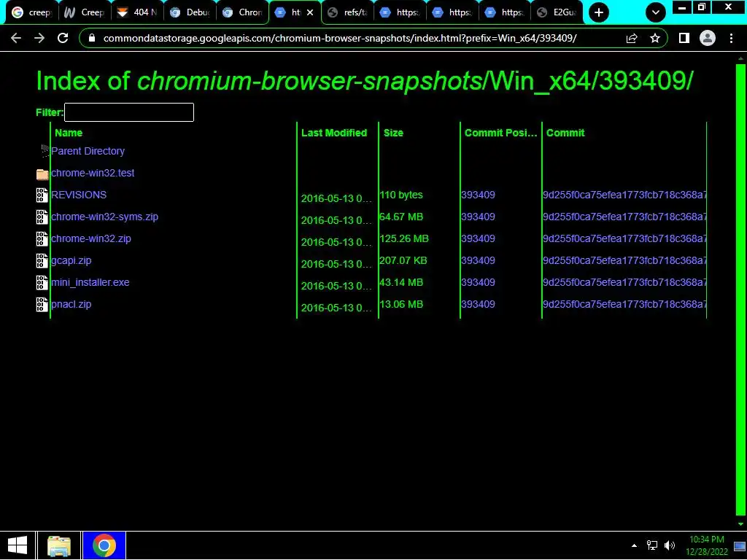Screen dimensions: 747x560
Task: Open File Explorer from the taskbar
Action: click(x=59, y=545)
